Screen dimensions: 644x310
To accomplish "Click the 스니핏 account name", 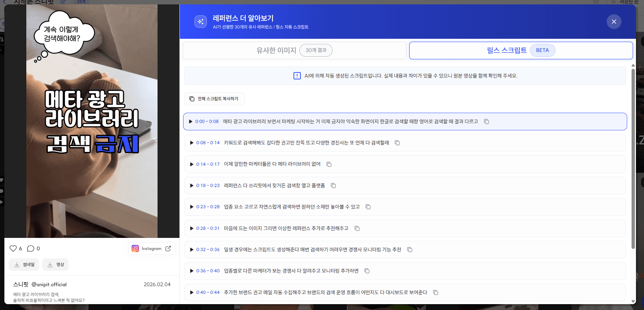I will coord(21,284).
